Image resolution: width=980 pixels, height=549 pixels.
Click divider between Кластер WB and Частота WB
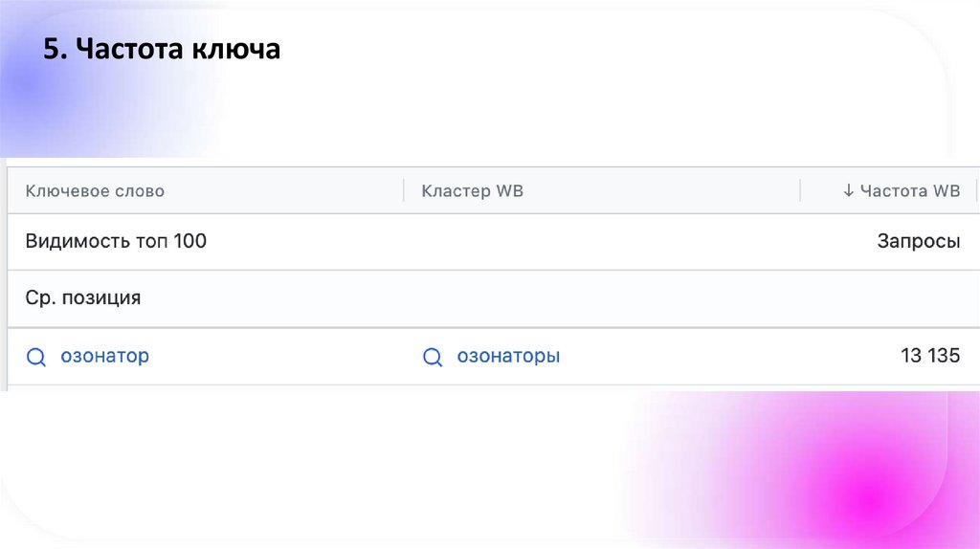point(800,191)
